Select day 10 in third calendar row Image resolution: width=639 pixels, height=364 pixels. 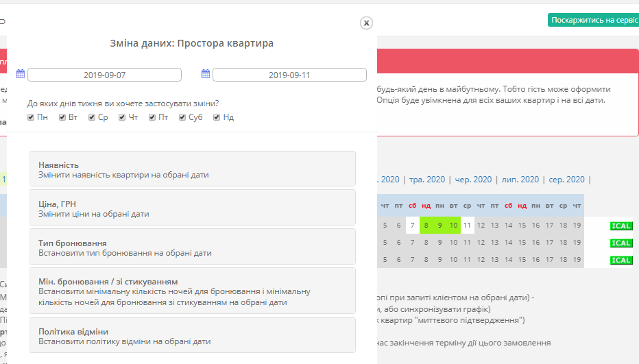[454, 259]
